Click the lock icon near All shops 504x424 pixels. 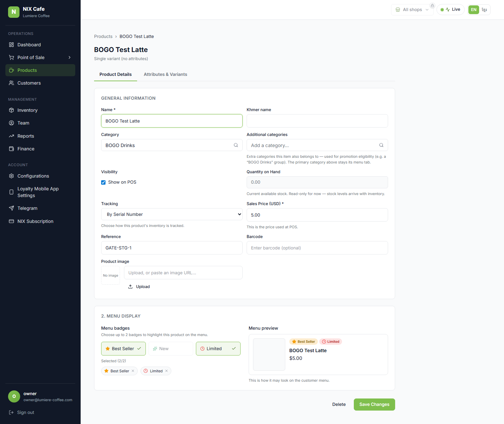pos(432,5)
